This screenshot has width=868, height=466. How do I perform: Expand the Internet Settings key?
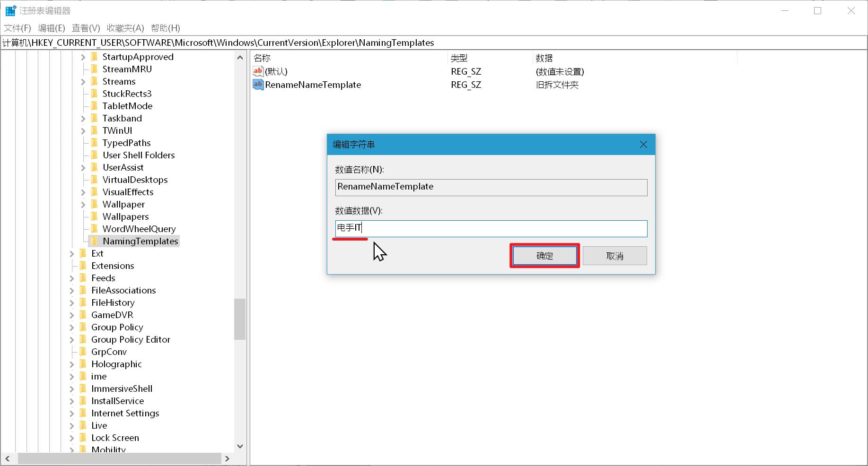pos(72,414)
